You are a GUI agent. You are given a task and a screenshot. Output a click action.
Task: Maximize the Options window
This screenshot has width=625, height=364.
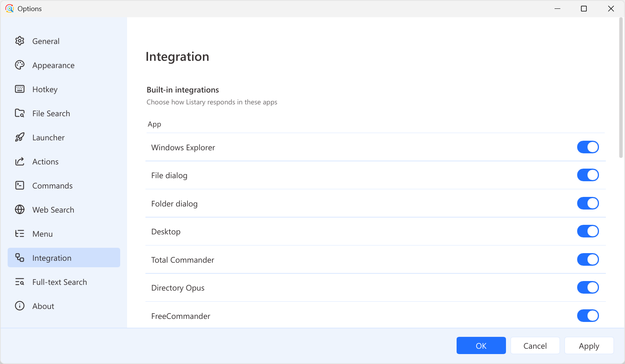point(584,8)
